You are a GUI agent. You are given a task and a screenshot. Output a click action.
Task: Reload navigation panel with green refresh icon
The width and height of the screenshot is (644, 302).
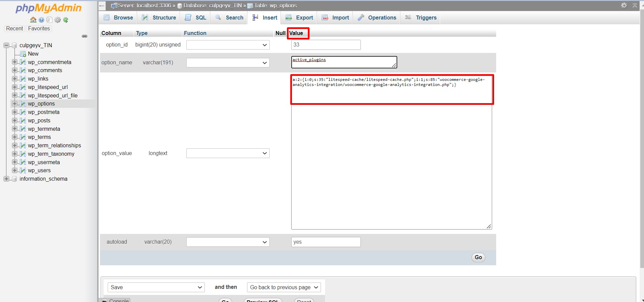pos(66,20)
